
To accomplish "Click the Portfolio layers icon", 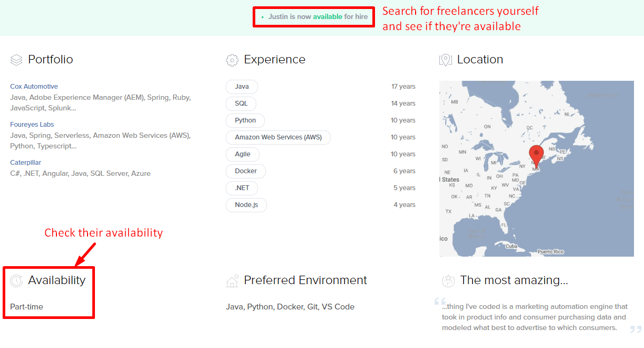I will (x=16, y=60).
